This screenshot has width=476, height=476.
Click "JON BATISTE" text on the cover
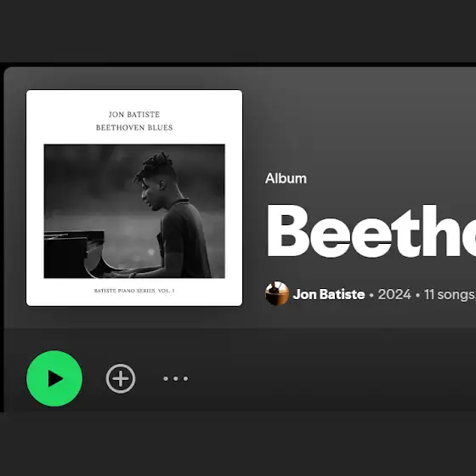134,115
